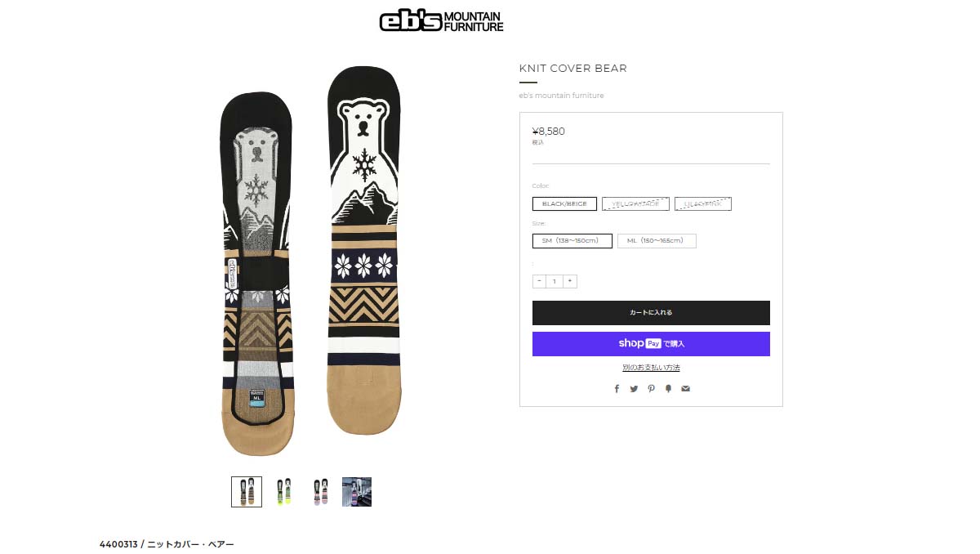Select size ML (150~165cm)
980x554 pixels.
[x=657, y=241]
